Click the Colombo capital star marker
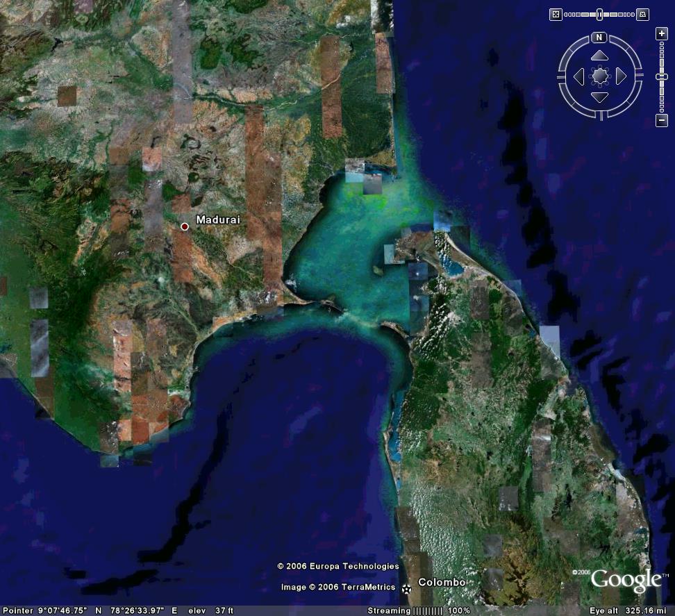 (406, 589)
